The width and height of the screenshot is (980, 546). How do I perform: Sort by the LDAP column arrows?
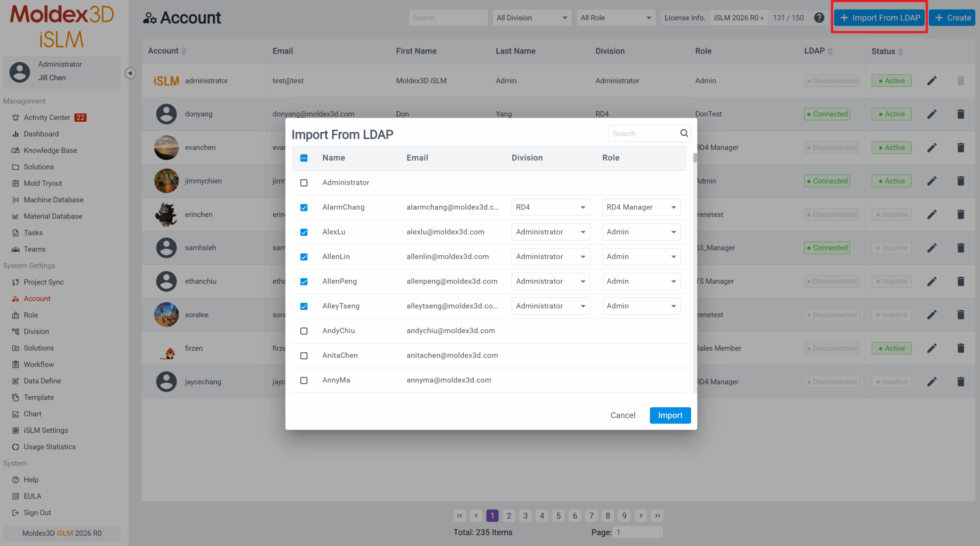[x=830, y=51]
